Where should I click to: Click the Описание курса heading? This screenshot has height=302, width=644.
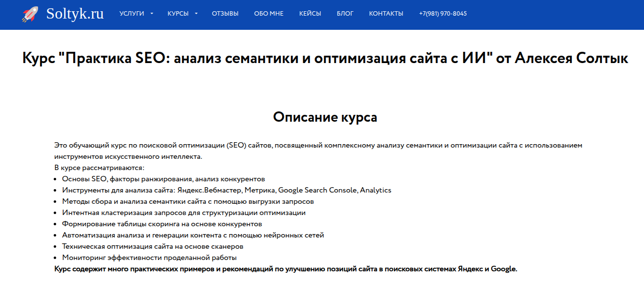click(x=324, y=116)
